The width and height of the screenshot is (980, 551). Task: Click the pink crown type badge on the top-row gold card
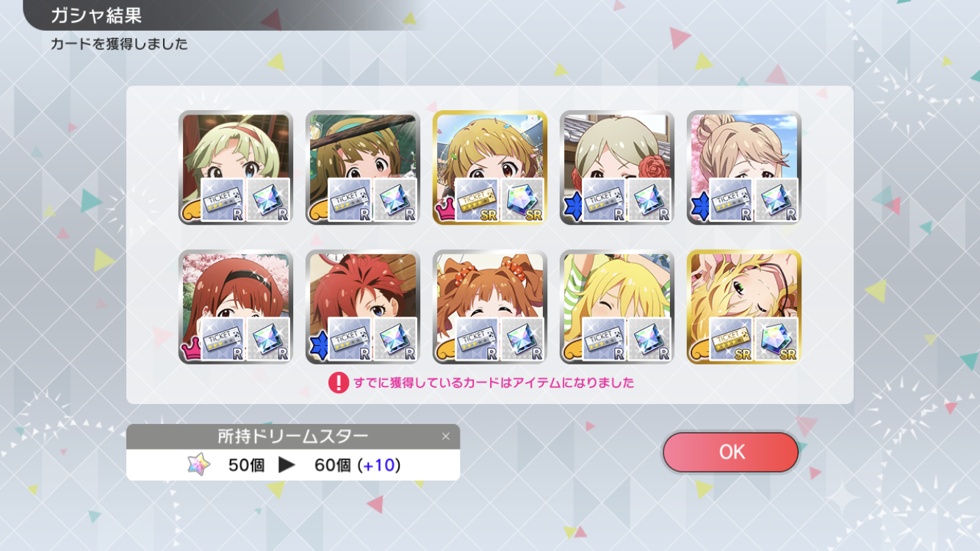point(446,210)
